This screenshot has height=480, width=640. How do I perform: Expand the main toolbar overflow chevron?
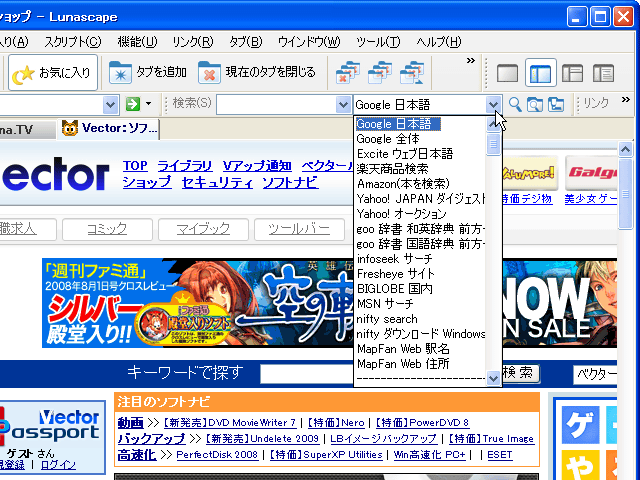(471, 60)
